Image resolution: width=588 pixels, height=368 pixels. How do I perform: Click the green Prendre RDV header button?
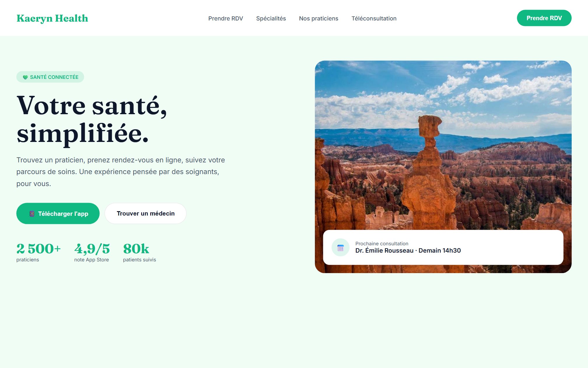544,18
